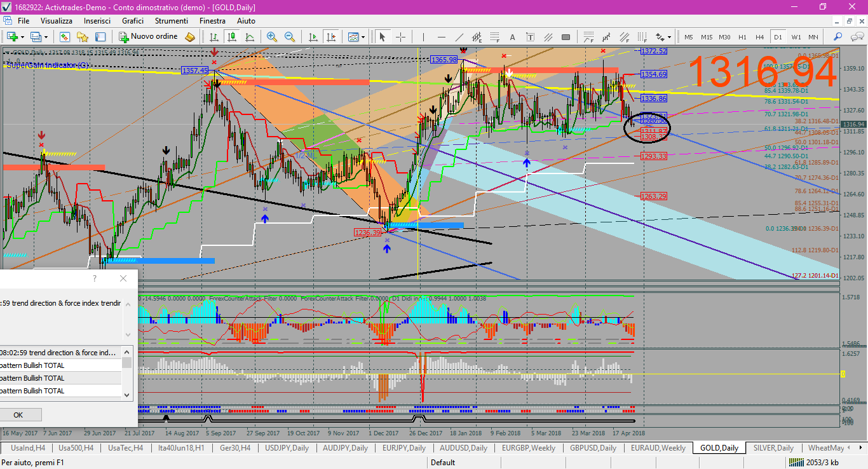
Task: Toggle chart shift to end
Action: tap(330, 37)
